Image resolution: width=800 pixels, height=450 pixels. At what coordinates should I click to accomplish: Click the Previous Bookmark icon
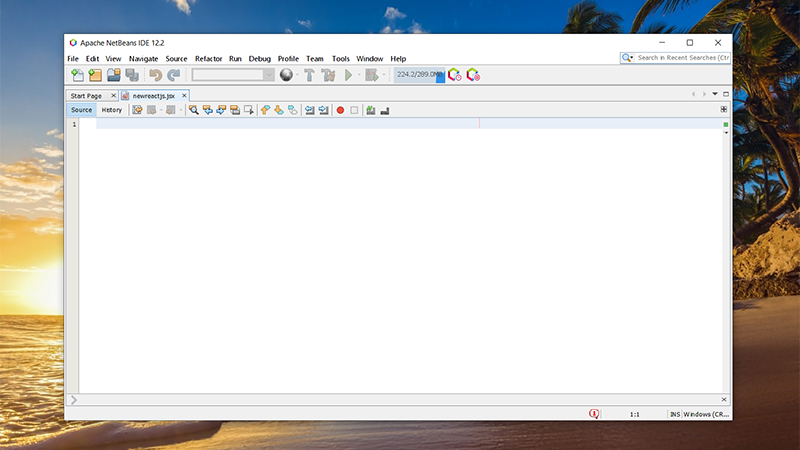[265, 110]
